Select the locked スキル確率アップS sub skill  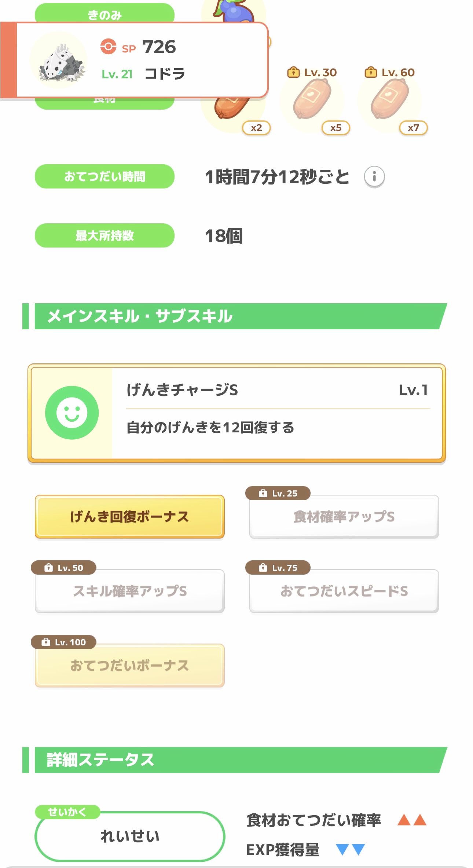129,591
